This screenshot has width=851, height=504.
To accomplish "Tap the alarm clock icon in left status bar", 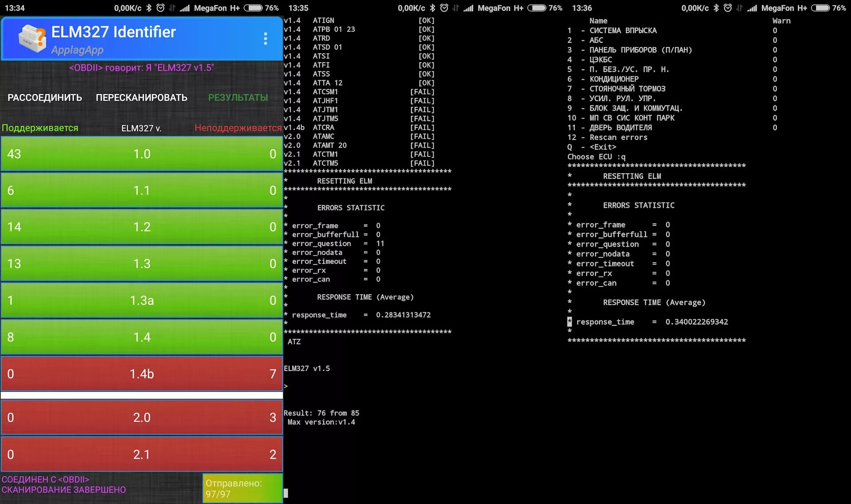I will click(x=160, y=8).
